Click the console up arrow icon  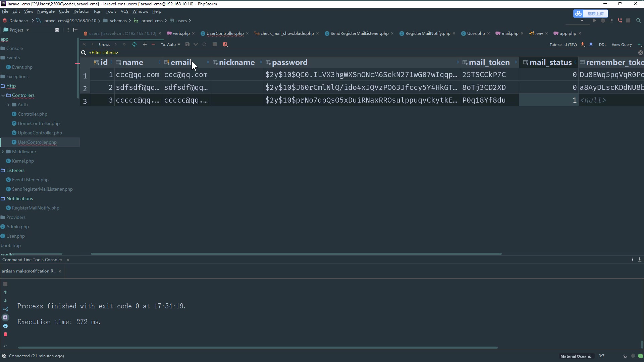[5, 292]
